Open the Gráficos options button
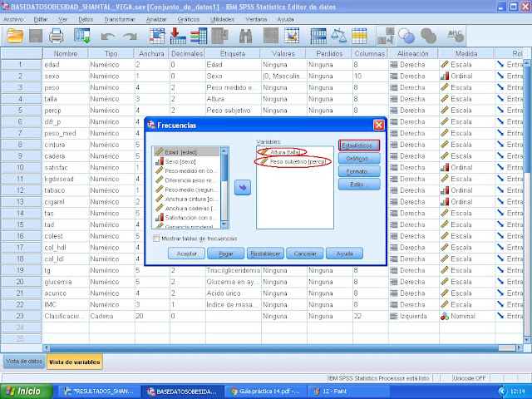 (359, 159)
